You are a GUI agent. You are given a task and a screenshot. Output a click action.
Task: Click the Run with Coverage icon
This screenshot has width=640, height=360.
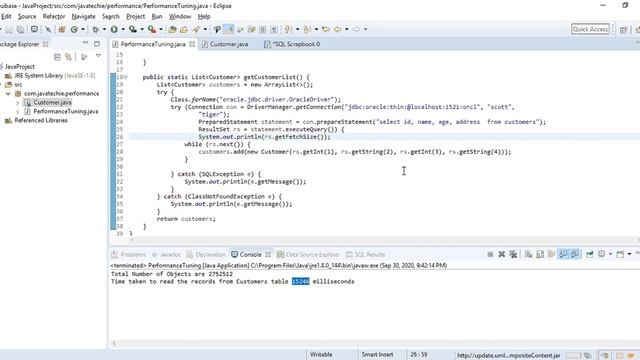tap(133, 29)
